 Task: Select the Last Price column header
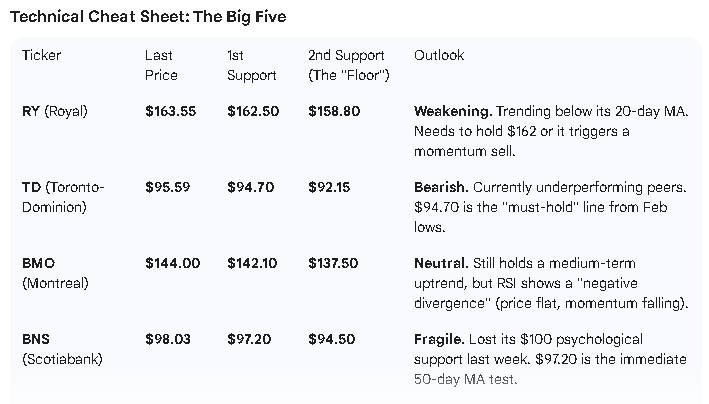tap(161, 65)
